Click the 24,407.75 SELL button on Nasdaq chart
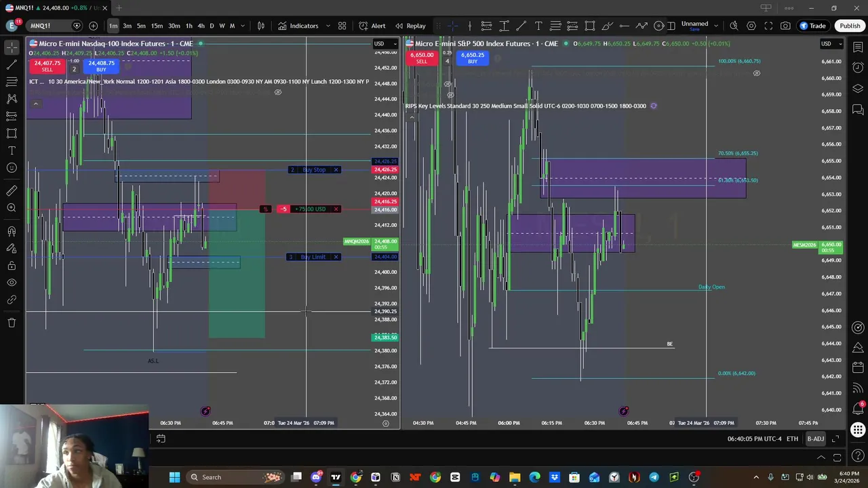868x488 pixels. pyautogui.click(x=47, y=66)
